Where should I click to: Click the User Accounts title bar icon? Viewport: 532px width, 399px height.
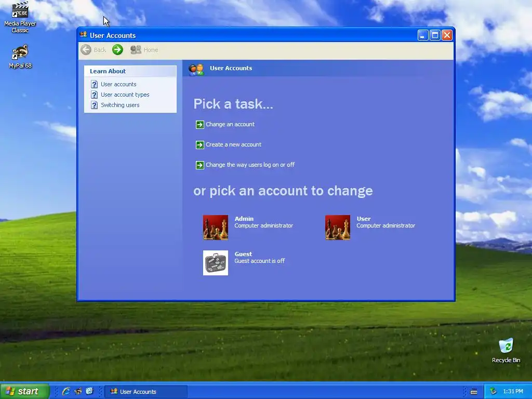[84, 35]
